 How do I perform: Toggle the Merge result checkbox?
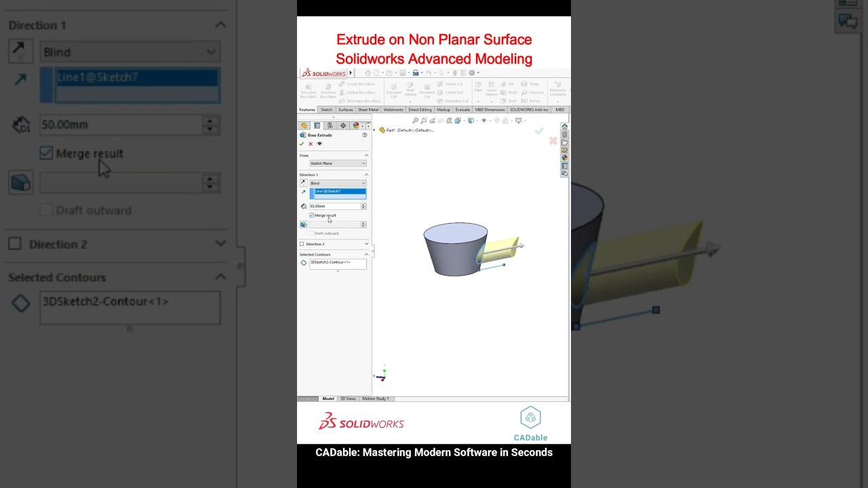point(311,216)
